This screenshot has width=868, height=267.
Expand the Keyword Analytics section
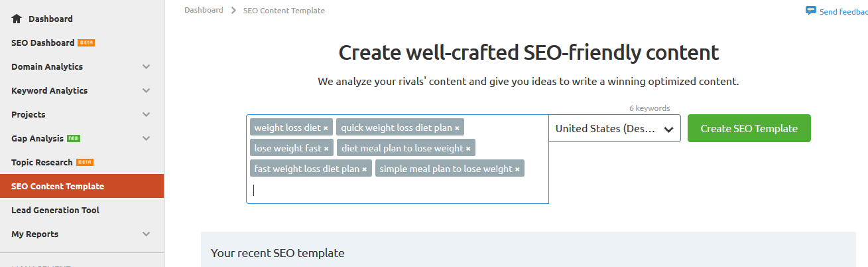tap(146, 90)
